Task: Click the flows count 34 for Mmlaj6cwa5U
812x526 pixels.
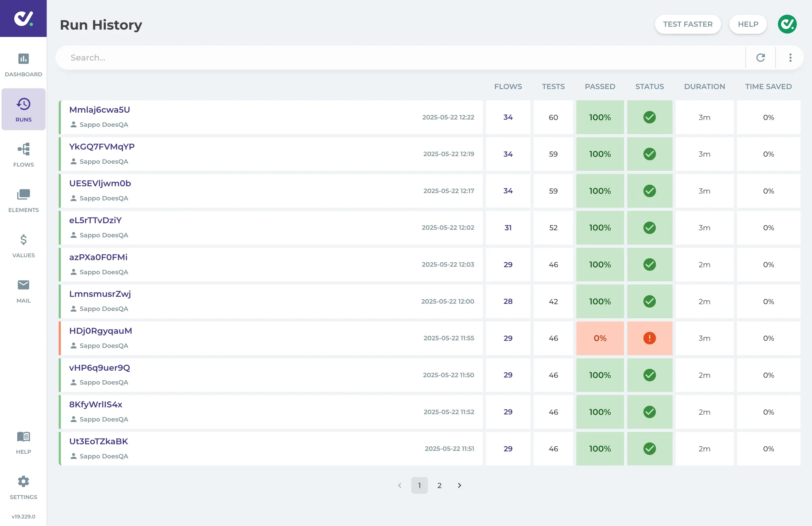Action: [508, 117]
